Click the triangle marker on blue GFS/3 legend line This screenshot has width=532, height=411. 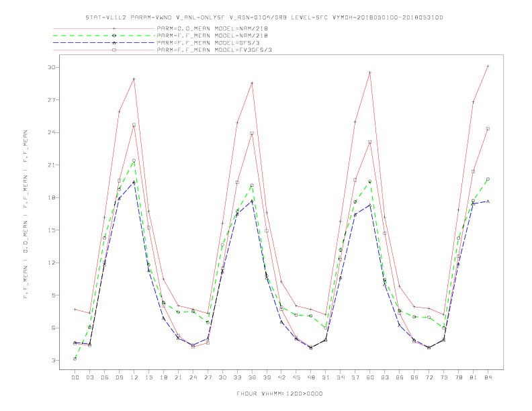point(114,43)
